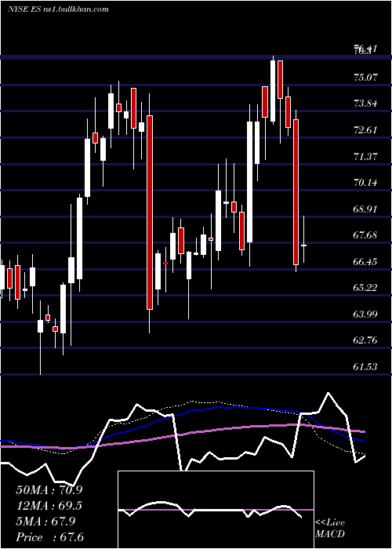
Task: Click the 61.53 price axis label
Action: 366,367
